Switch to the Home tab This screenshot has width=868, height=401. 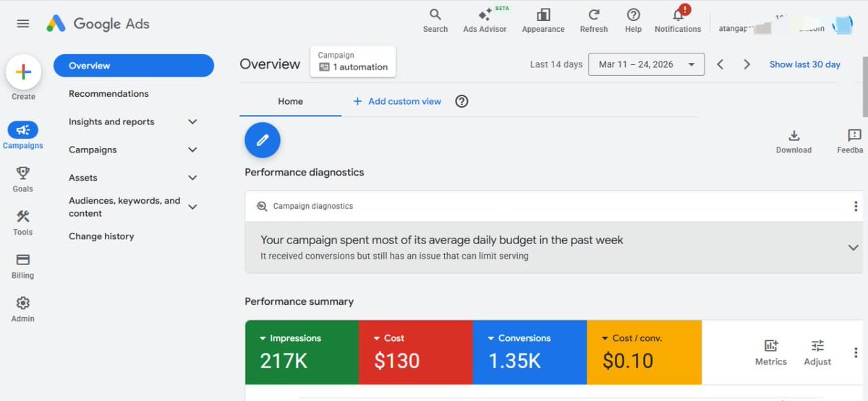[x=290, y=101]
